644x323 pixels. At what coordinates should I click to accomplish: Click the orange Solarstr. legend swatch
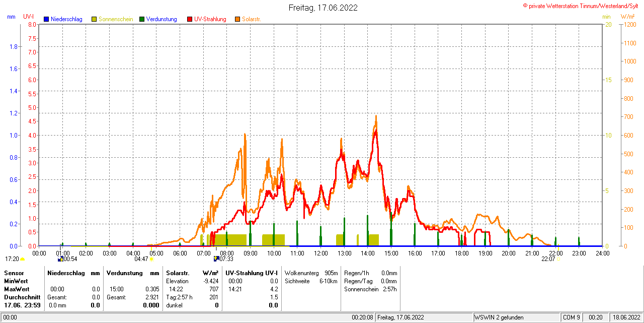click(237, 19)
